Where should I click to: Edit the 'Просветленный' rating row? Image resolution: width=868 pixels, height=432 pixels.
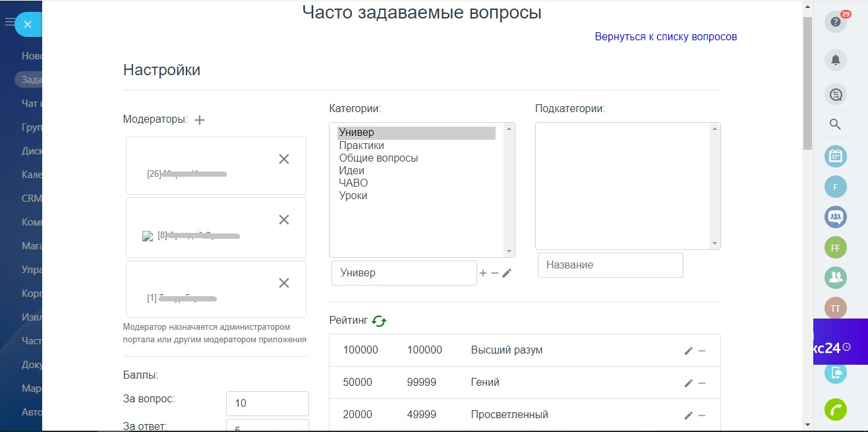(x=689, y=416)
